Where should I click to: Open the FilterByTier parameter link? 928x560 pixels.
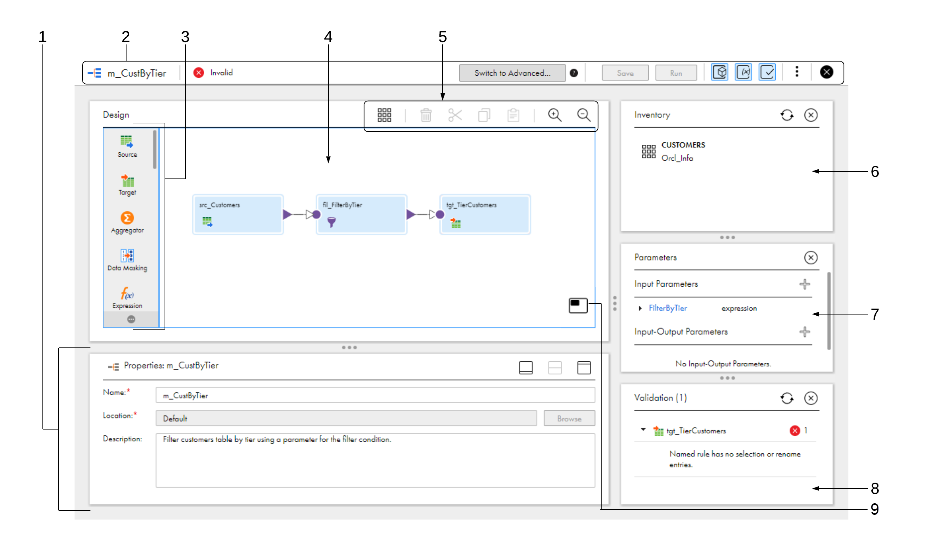click(668, 308)
